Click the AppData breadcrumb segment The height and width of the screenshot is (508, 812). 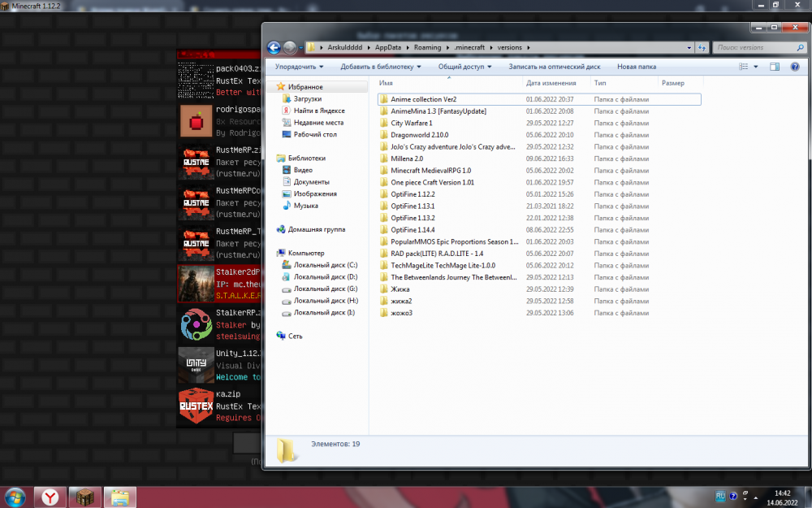pyautogui.click(x=388, y=47)
